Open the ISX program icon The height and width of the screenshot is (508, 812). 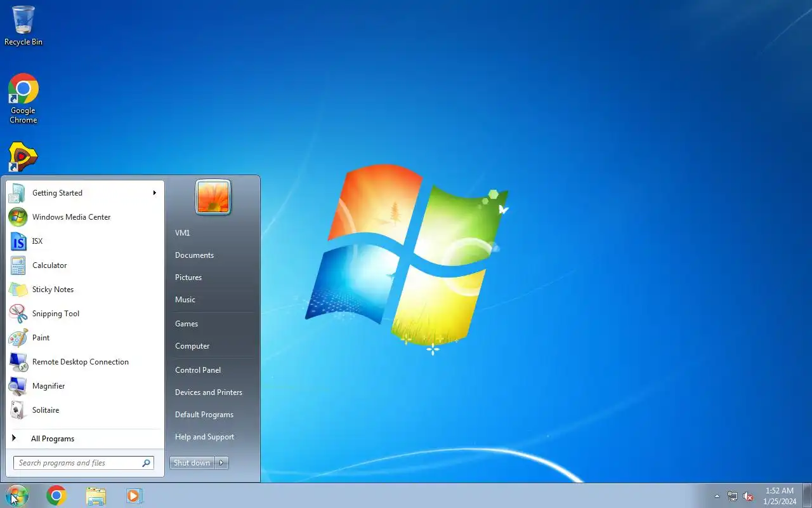[18, 241]
